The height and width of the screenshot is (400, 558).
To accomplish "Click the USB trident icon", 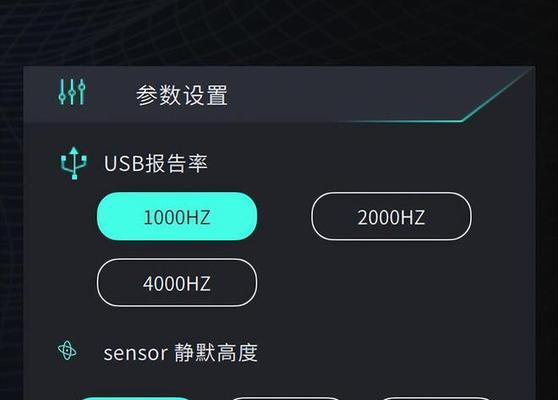I will (x=74, y=163).
